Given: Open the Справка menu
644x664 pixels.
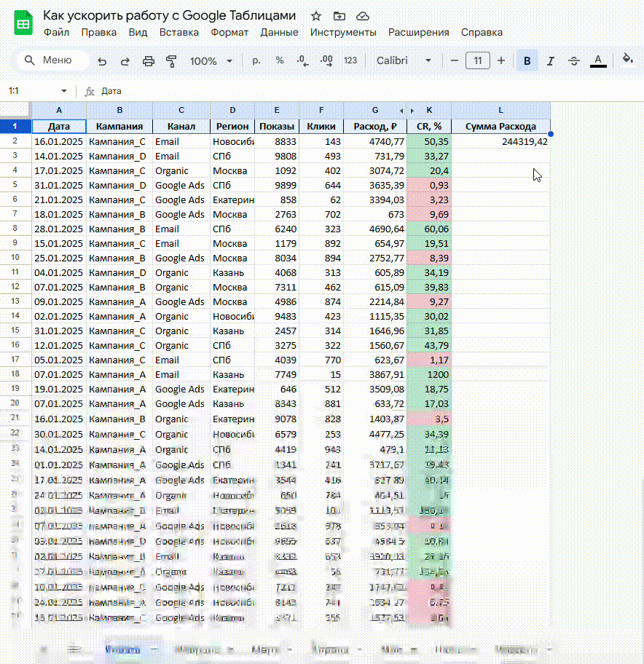Looking at the screenshot, I should (x=482, y=33).
